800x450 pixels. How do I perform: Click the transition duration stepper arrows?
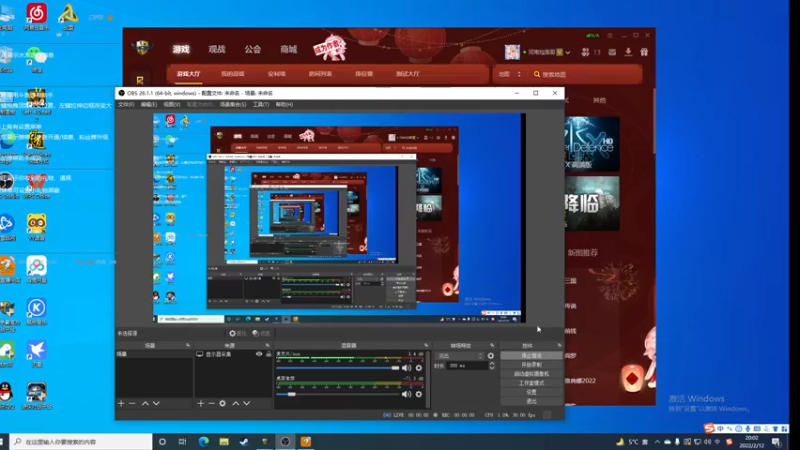[x=492, y=366]
